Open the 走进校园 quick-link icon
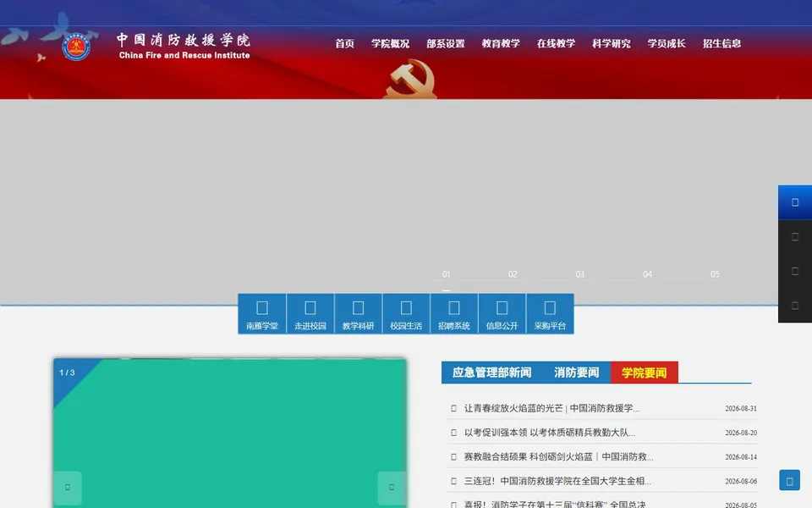The height and width of the screenshot is (508, 812). (310, 313)
